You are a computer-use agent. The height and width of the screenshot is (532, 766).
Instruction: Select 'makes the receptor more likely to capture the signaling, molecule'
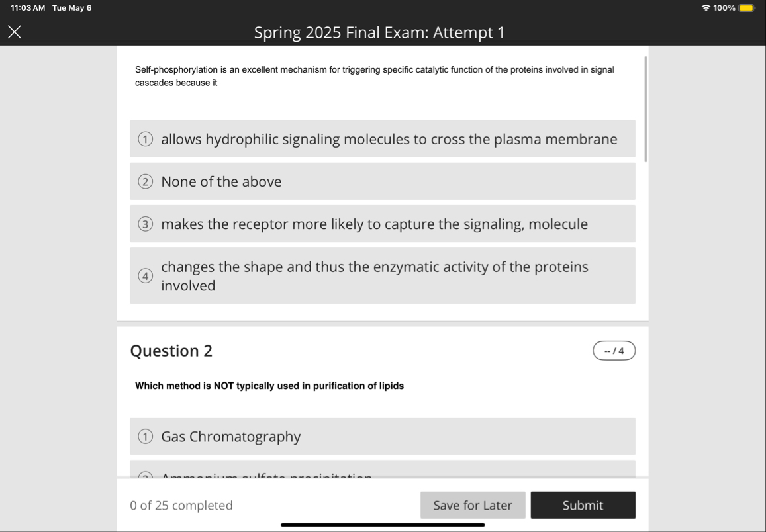[x=383, y=224]
